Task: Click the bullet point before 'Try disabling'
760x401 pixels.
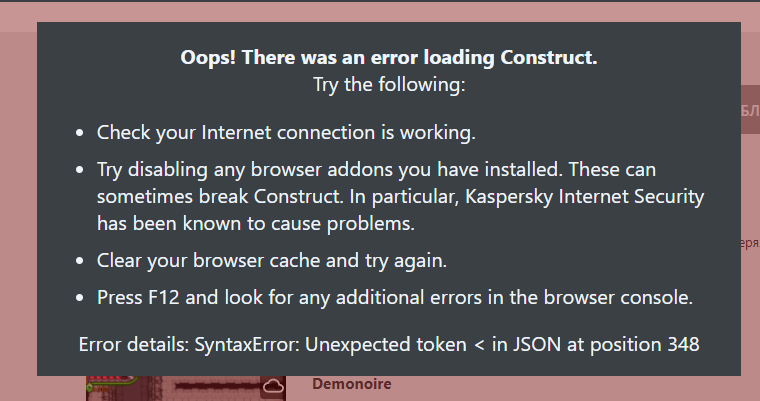Action: pos(79,170)
